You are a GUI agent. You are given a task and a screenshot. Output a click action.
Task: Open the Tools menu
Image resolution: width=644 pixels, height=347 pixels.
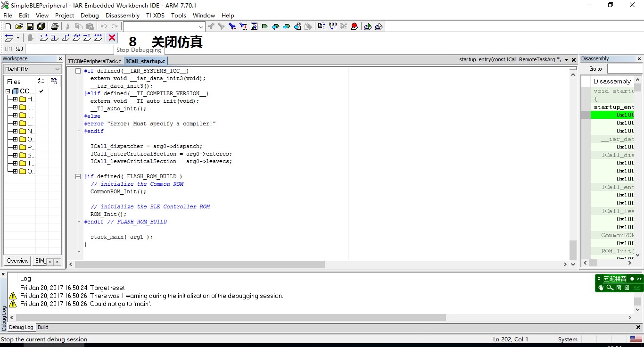tap(178, 15)
